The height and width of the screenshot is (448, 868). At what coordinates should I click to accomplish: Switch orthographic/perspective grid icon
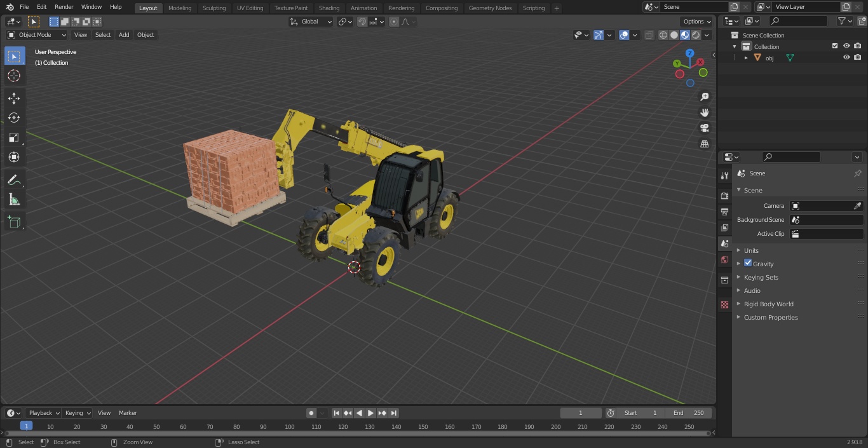click(704, 144)
